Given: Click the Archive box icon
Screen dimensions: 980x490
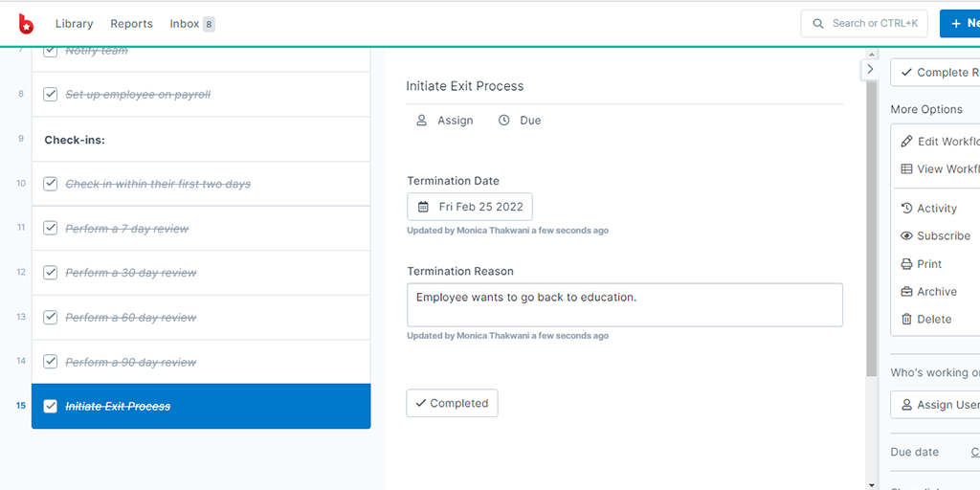Looking at the screenshot, I should (906, 291).
